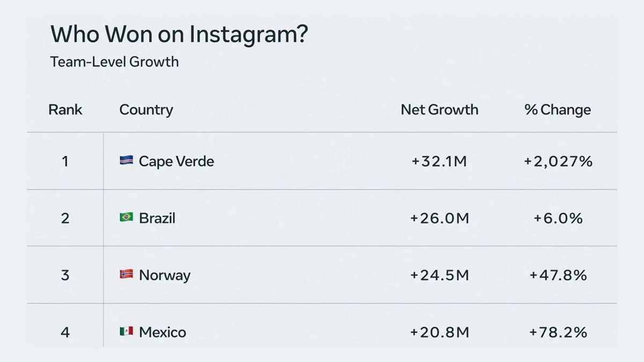Click the 'Who Won on Instagram?' title
This screenshot has height=362, width=644.
[179, 35]
